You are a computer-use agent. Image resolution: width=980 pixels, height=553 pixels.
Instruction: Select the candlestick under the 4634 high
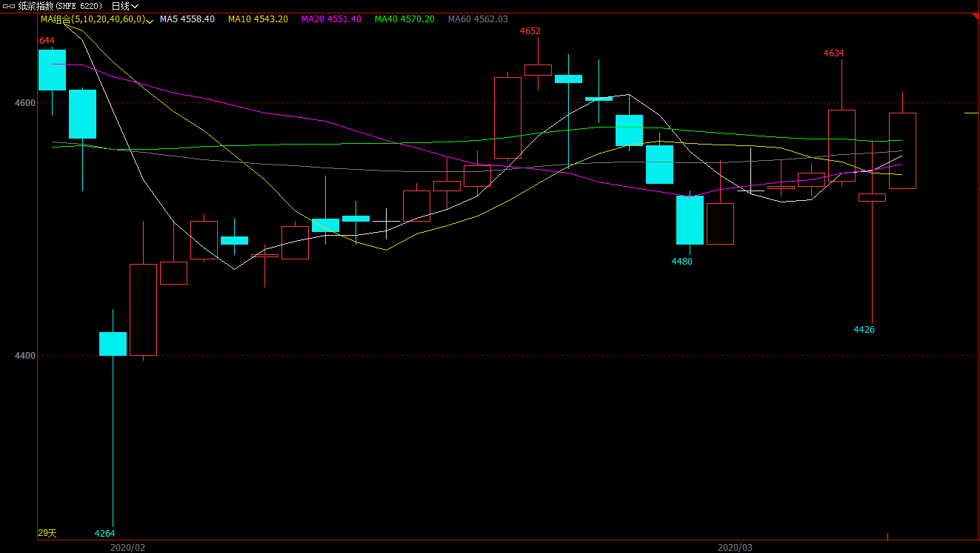click(841, 145)
